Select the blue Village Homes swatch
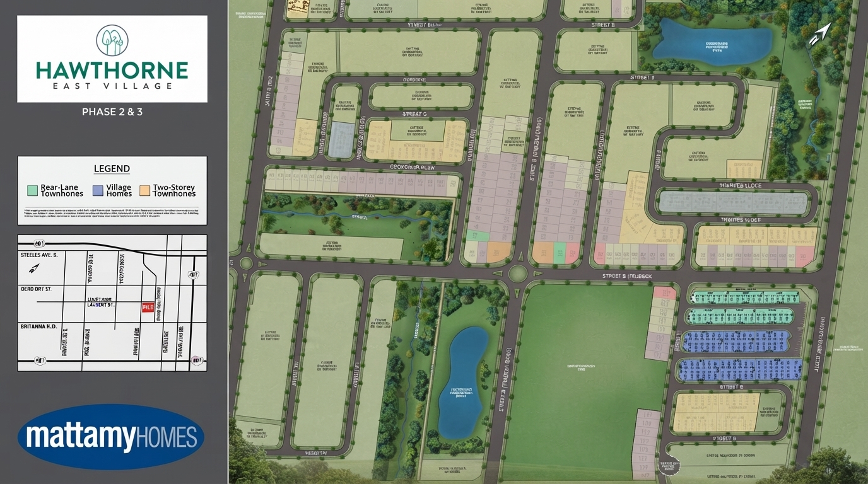This screenshot has height=484, width=868. 98,190
